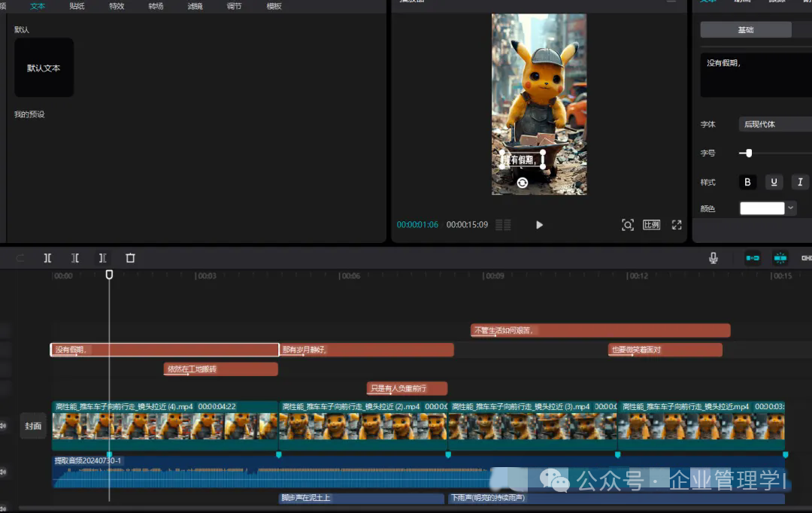Click the 我的预设 section label
This screenshot has width=812, height=513.
(29, 114)
